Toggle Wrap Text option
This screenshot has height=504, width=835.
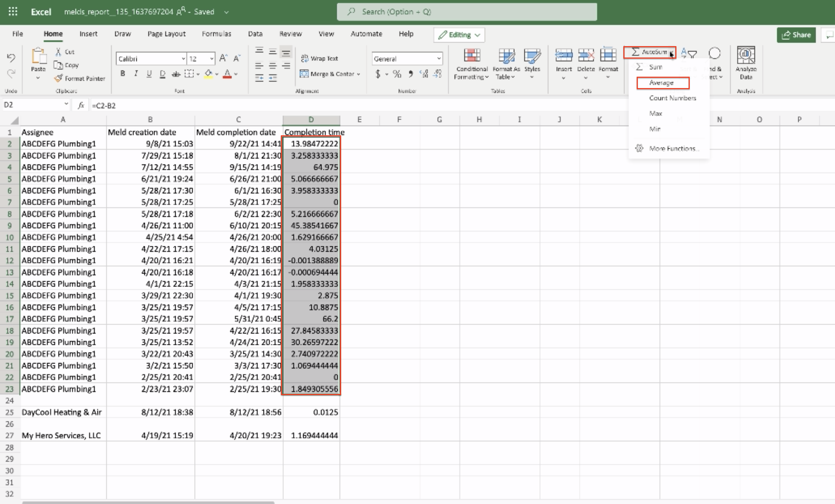(319, 58)
